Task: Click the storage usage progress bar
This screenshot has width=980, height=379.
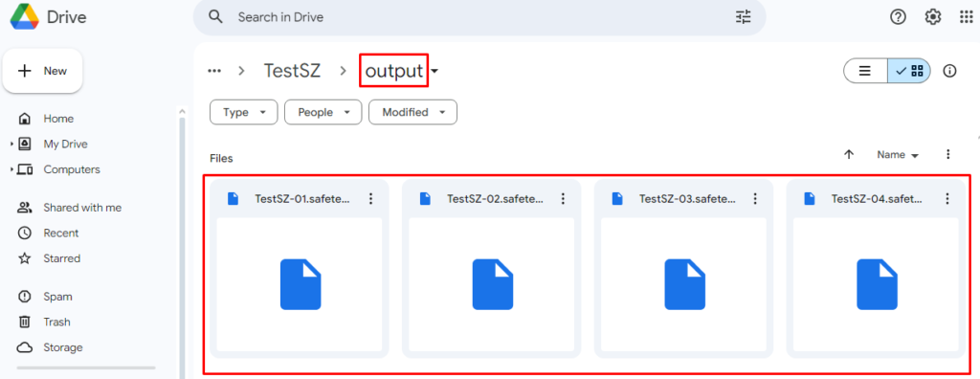Action: coord(86,368)
